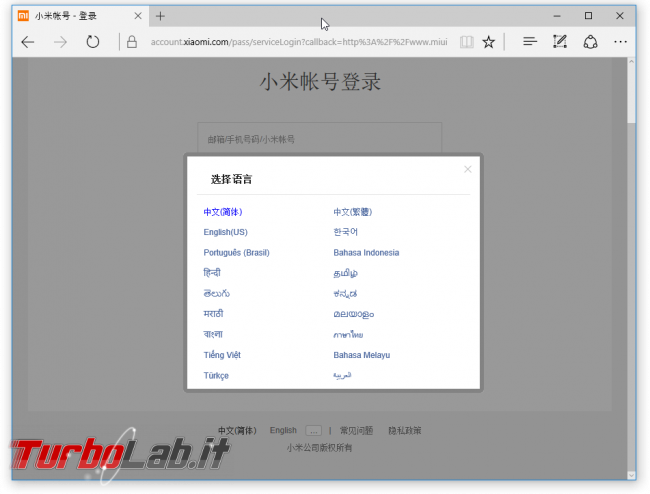
Task: Select Bahasa Melayu language
Action: tap(361, 355)
